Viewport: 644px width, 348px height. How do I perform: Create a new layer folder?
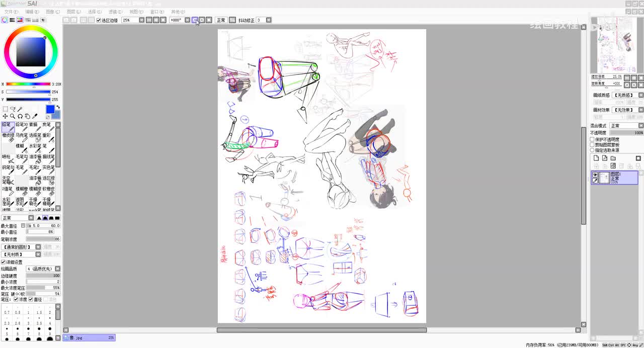[613, 158]
